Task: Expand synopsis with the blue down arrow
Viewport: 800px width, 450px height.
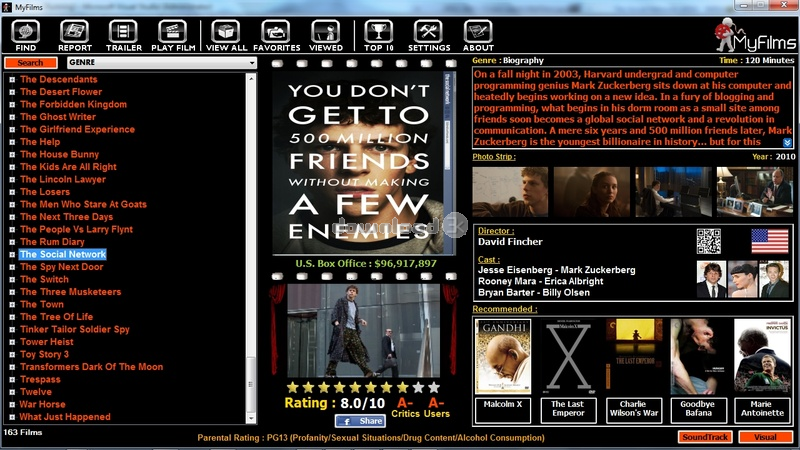Action: (x=787, y=142)
